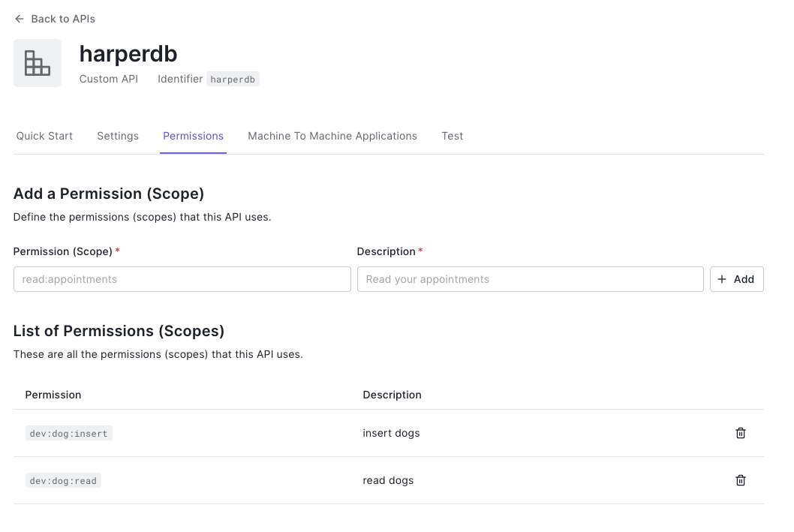Screen dimensions: 794x532
Task: Click the harperdb page title
Action: coord(128,54)
